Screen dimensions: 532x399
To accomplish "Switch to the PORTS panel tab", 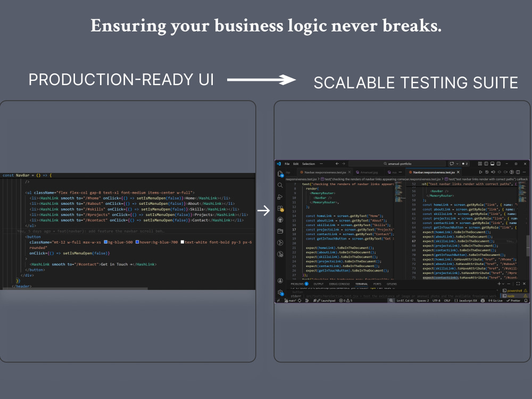I will pyautogui.click(x=377, y=284).
